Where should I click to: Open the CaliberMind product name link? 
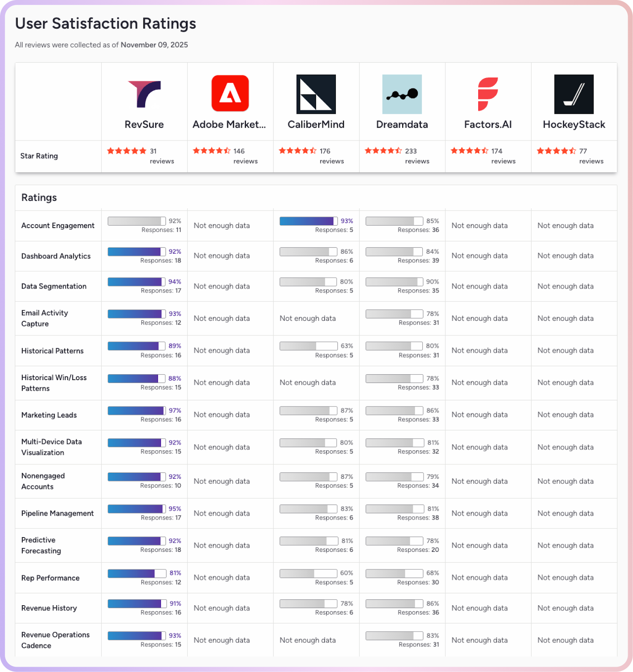pos(316,124)
